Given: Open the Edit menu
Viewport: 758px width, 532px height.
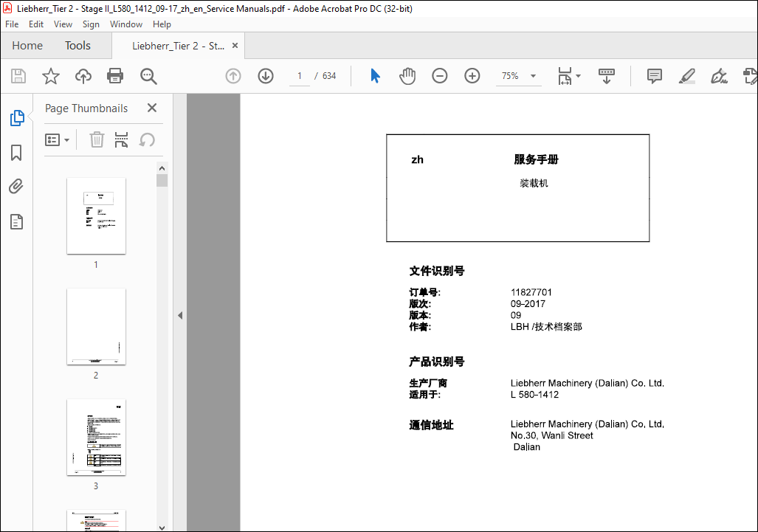Looking at the screenshot, I should click(35, 24).
